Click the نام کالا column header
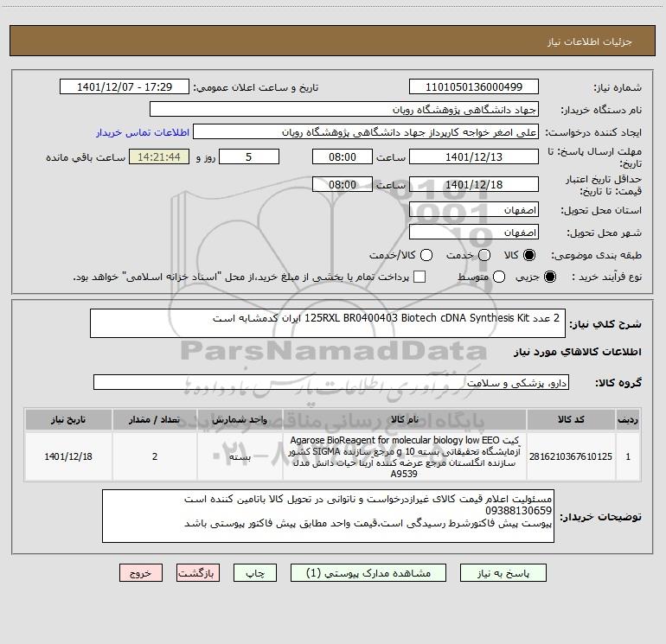 (405, 419)
